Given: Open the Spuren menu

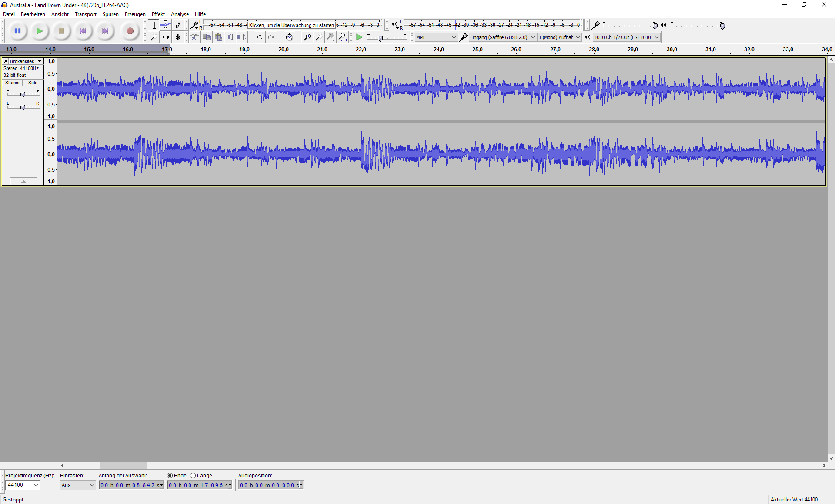Looking at the screenshot, I should tap(110, 14).
